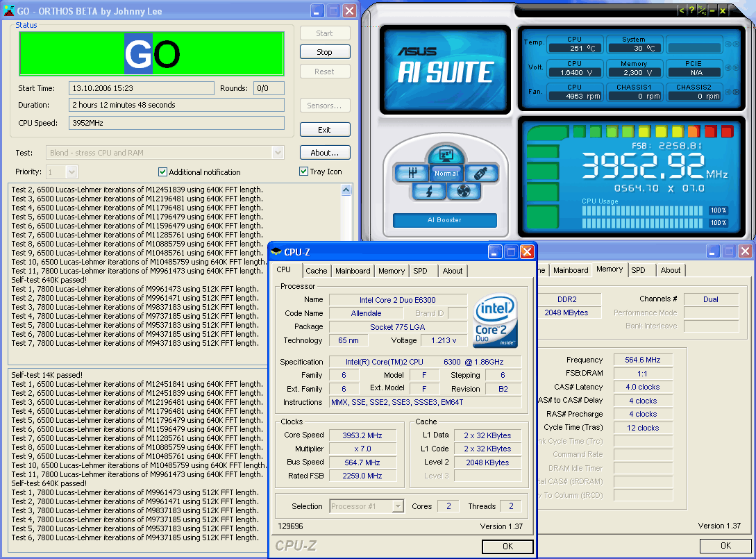Click the CPU-Z title bar chip icon
Viewport: 756px width, 559px height.
(x=276, y=251)
